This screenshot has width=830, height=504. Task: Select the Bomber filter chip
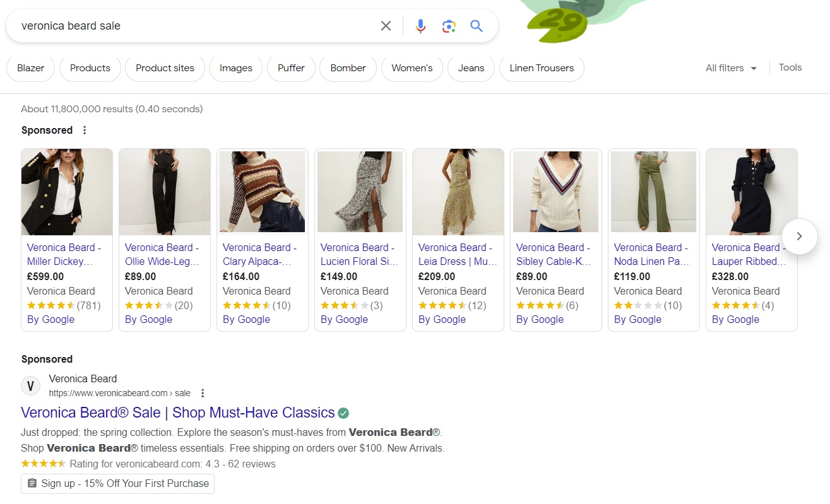coord(348,68)
